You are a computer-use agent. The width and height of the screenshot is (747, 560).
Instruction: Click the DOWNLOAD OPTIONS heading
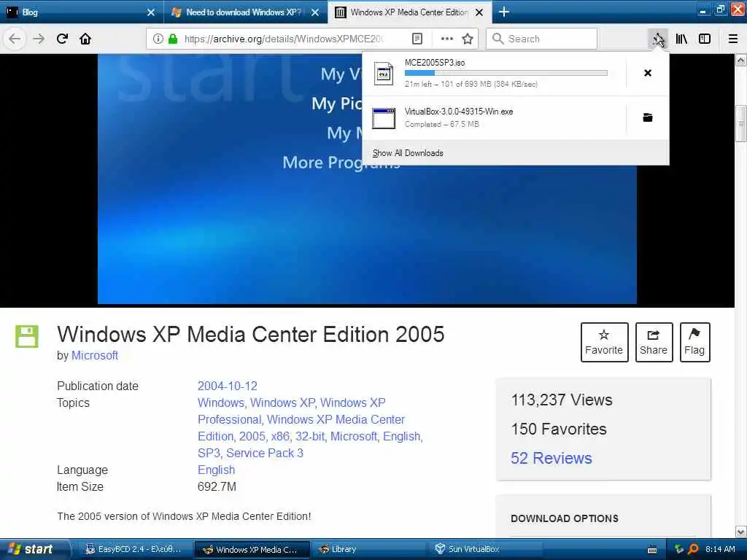pos(565,518)
